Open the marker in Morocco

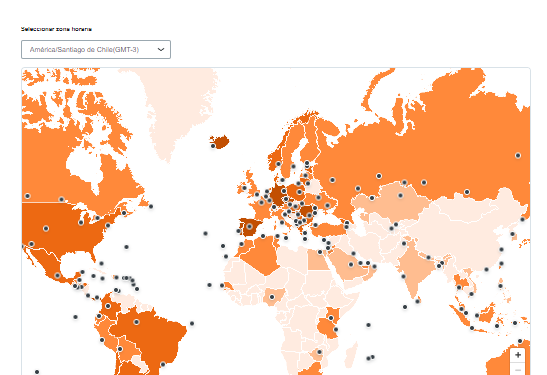pos(241,244)
